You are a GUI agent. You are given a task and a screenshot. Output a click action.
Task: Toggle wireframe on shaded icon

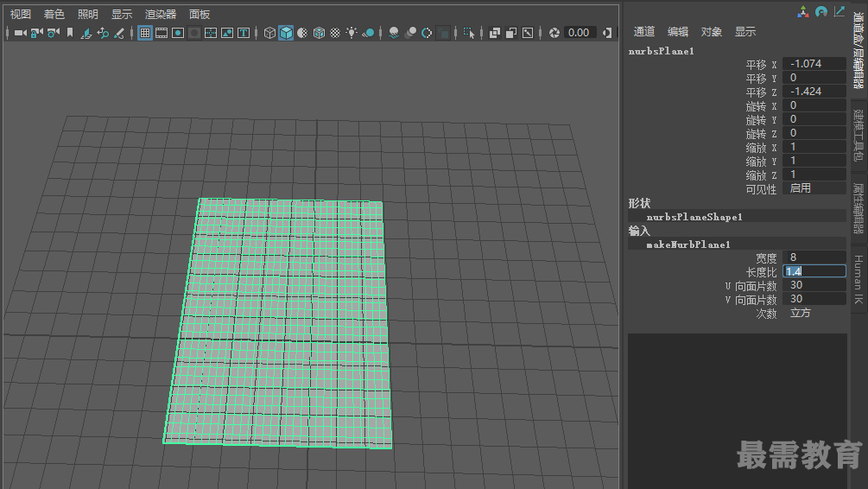click(319, 33)
